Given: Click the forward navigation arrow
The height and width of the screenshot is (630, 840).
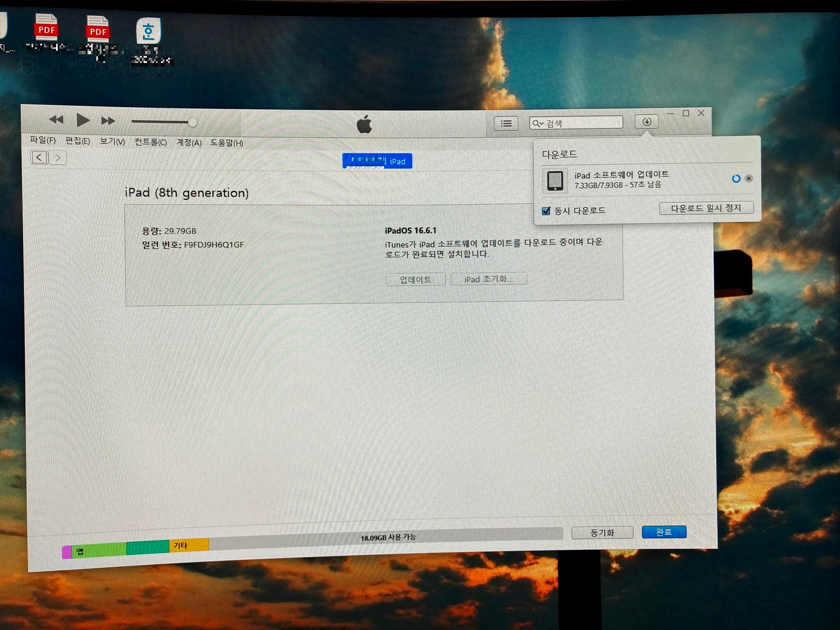Looking at the screenshot, I should [58, 157].
